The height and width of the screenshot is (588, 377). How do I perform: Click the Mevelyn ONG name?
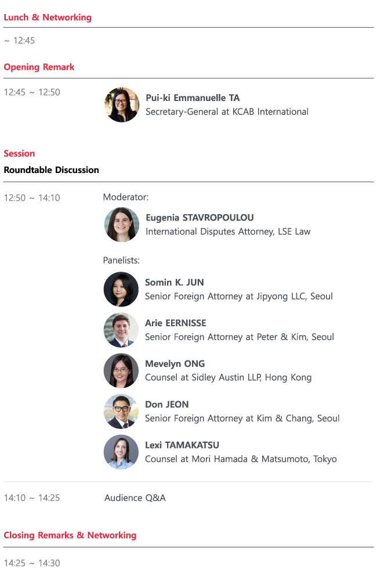click(x=175, y=364)
